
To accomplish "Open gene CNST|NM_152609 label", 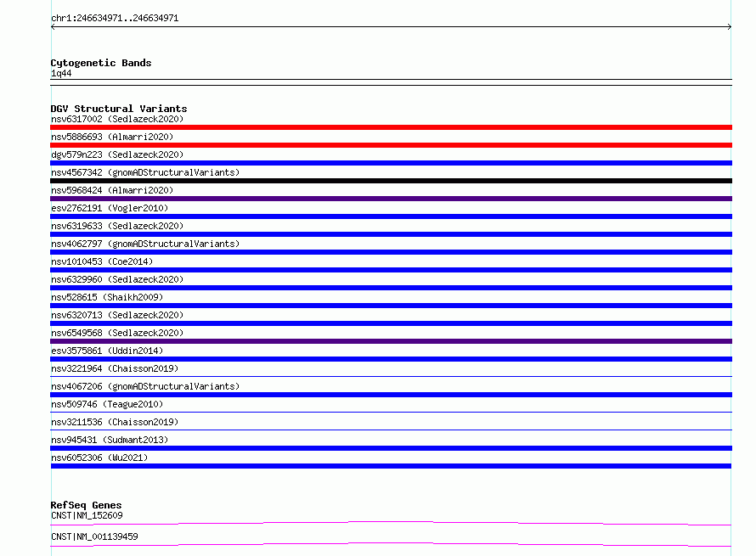I will tap(87, 515).
